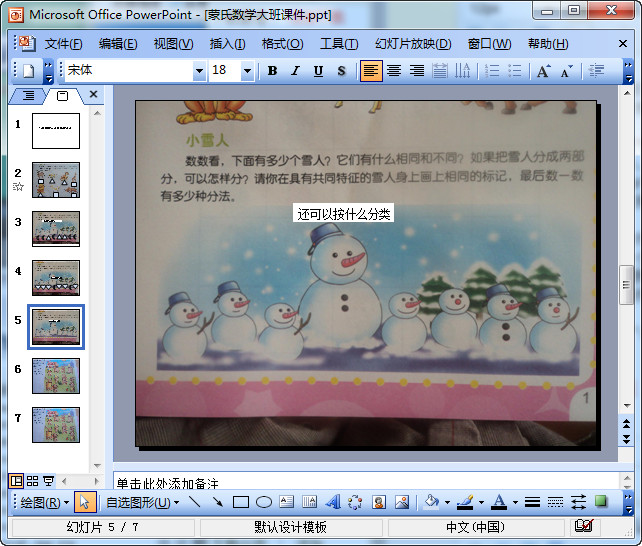Viewport: 642px width, 546px height.
Task: Expand formatting toolbar options
Action: (x=628, y=71)
